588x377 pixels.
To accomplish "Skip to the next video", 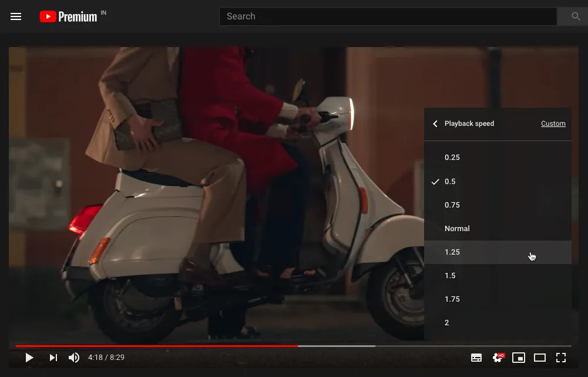I will (x=53, y=357).
